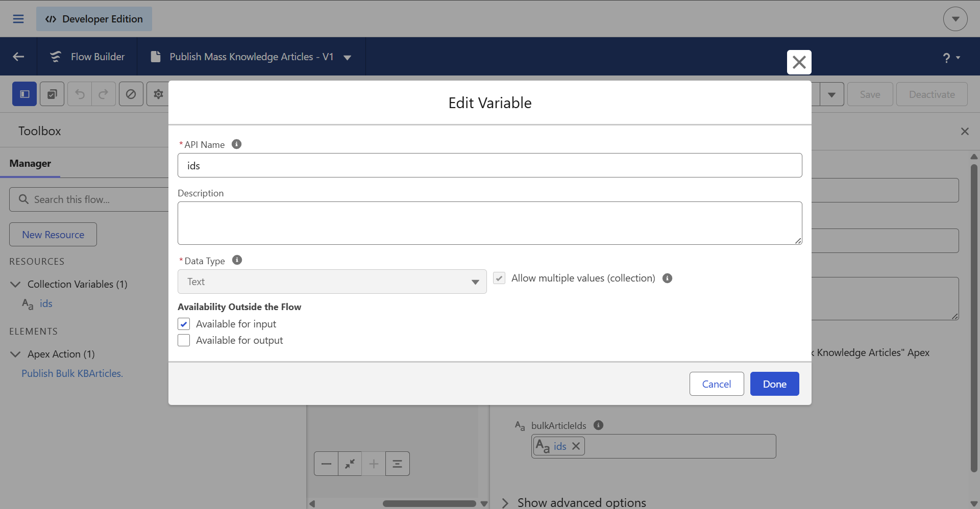Screen dimensions: 980x509
Task: Click the bulkArticleIds info icon
Action: coord(599,425)
